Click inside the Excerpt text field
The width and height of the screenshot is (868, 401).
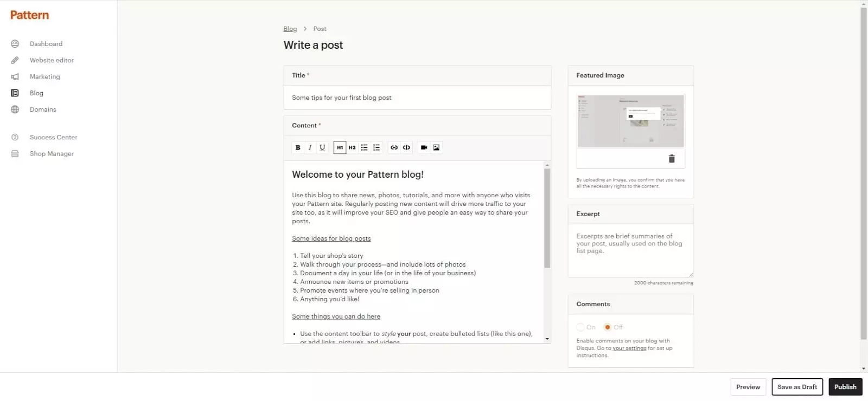[x=630, y=249]
